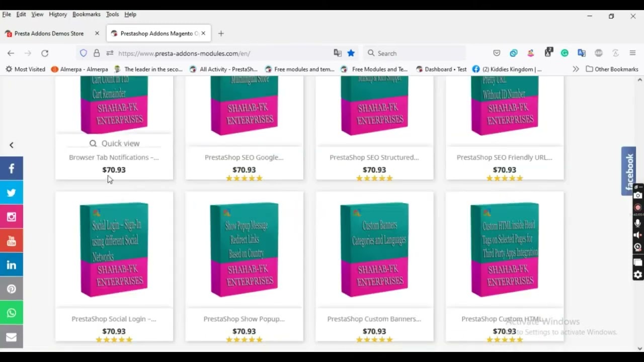Open Browser Tab Notifications product link
Viewport: 644px width, 362px height.
click(114, 157)
